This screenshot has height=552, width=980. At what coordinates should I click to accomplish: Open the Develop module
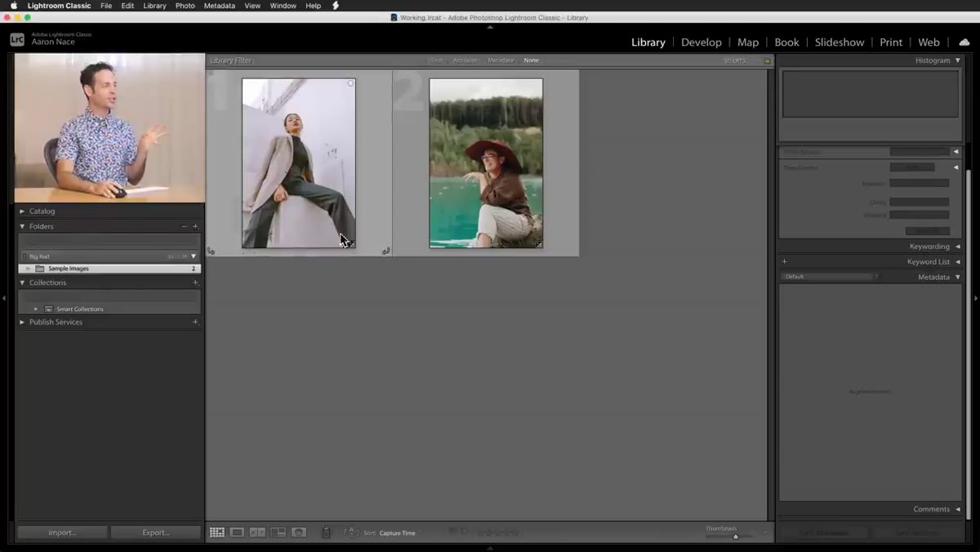702,42
